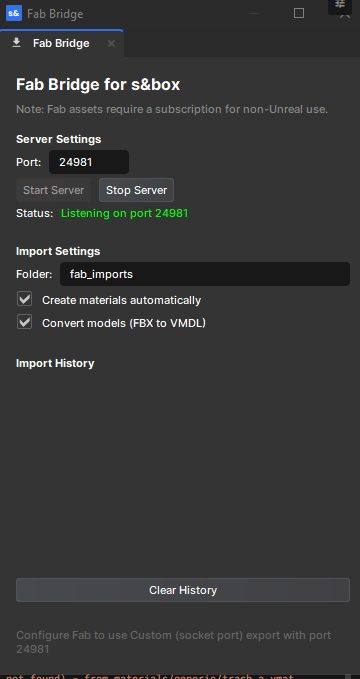360x679 pixels.
Task: Click the Fab Bridge window title text
Action: [x=55, y=14]
